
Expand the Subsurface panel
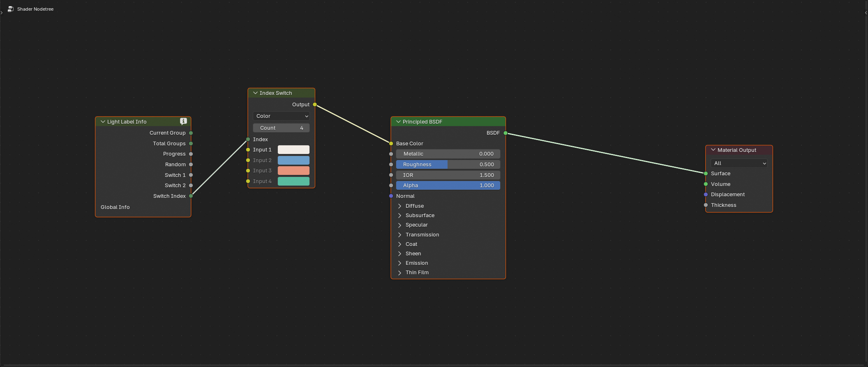tap(399, 216)
